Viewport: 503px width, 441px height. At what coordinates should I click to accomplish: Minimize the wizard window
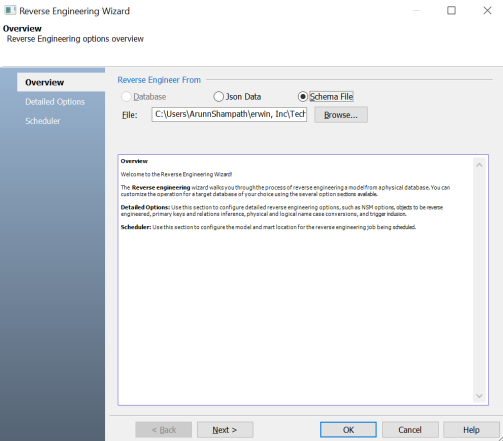416,10
